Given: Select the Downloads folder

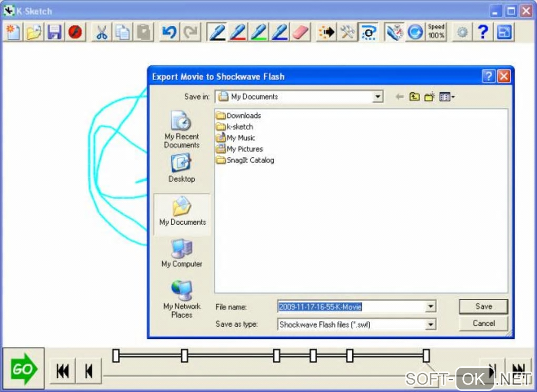Looking at the screenshot, I should click(238, 116).
